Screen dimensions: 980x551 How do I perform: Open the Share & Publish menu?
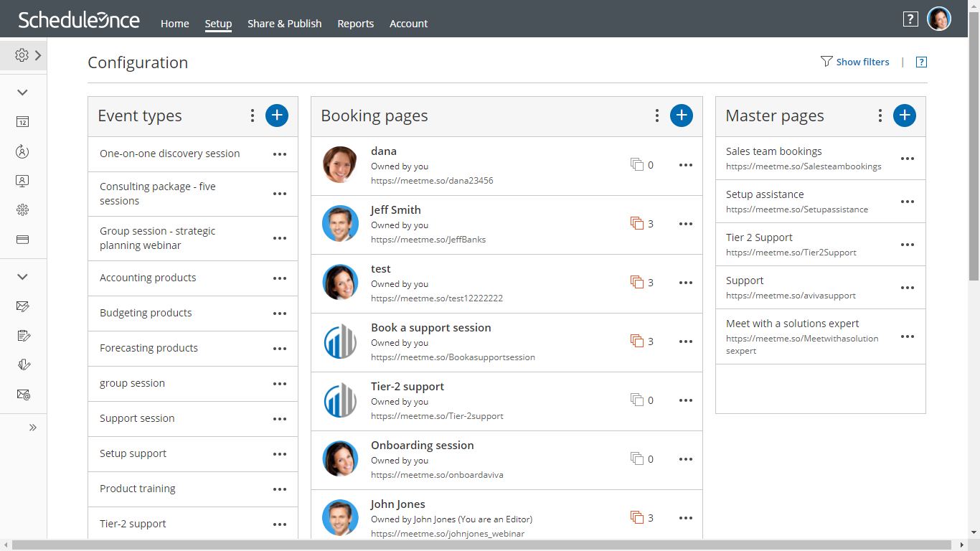pyautogui.click(x=284, y=24)
